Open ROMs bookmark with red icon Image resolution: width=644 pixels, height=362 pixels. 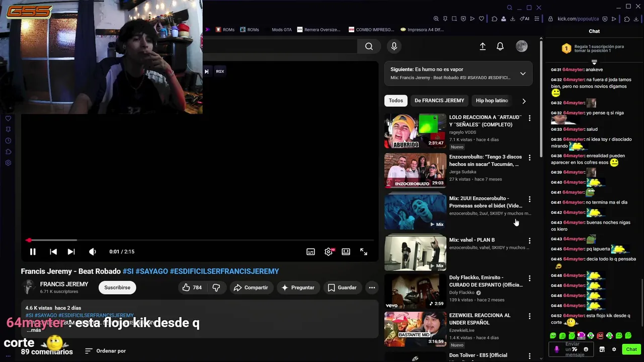pyautogui.click(x=225, y=30)
